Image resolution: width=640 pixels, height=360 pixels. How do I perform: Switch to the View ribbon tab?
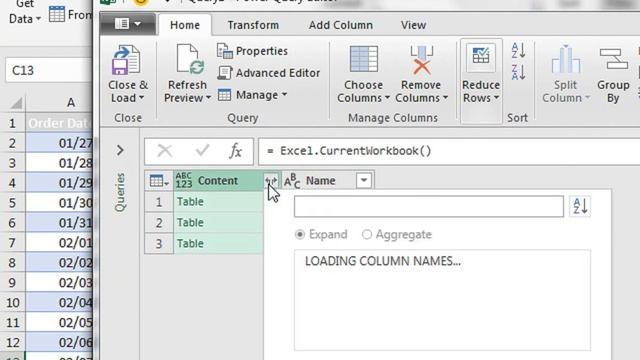(x=413, y=25)
